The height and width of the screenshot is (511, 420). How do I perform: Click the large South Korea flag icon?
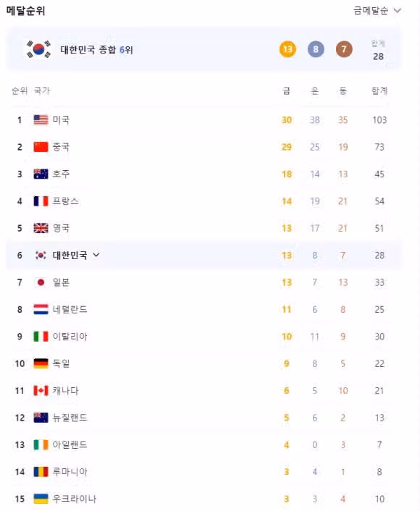pos(39,49)
